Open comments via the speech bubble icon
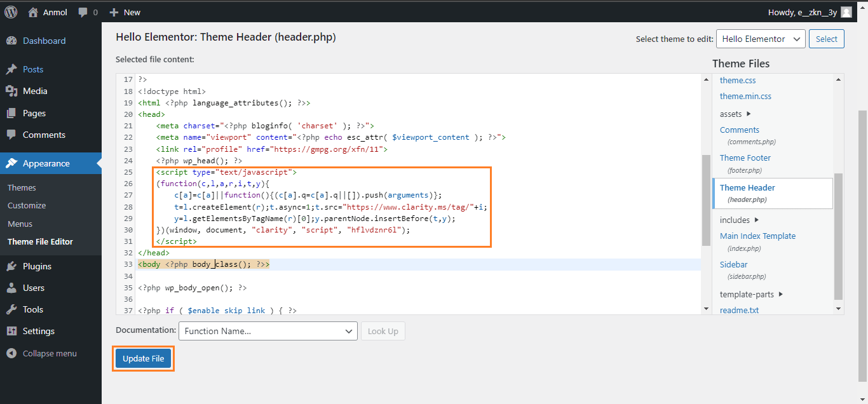The image size is (868, 404). (x=84, y=11)
